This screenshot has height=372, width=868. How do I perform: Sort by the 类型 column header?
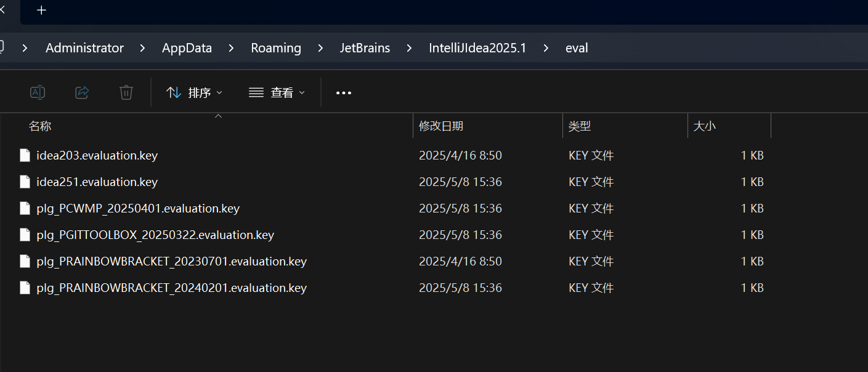tap(580, 126)
